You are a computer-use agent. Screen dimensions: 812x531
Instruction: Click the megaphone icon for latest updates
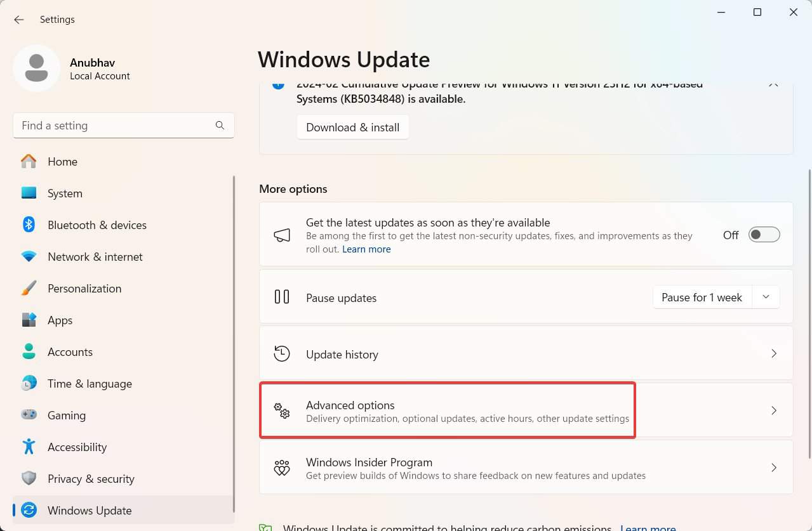coord(282,235)
